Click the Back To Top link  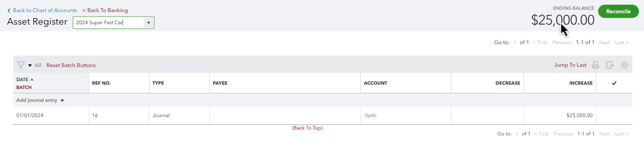click(307, 128)
